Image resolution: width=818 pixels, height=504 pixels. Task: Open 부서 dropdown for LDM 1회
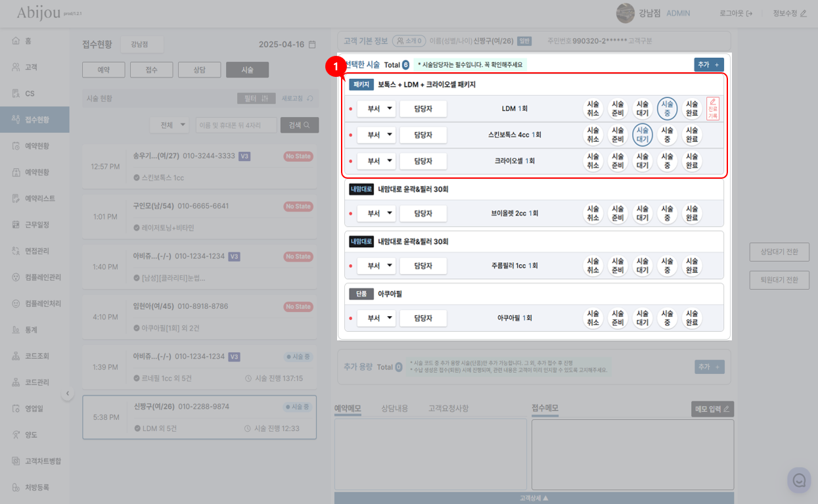376,108
